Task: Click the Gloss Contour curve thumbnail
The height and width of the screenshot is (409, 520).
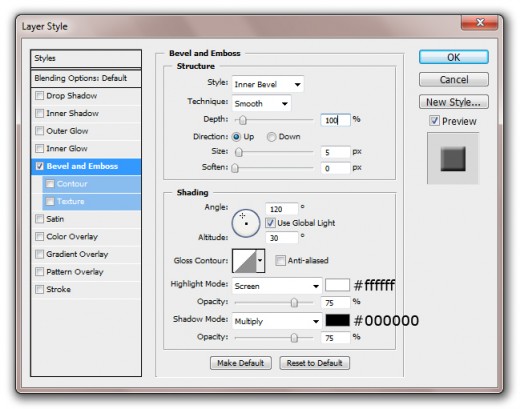Action: (x=244, y=260)
